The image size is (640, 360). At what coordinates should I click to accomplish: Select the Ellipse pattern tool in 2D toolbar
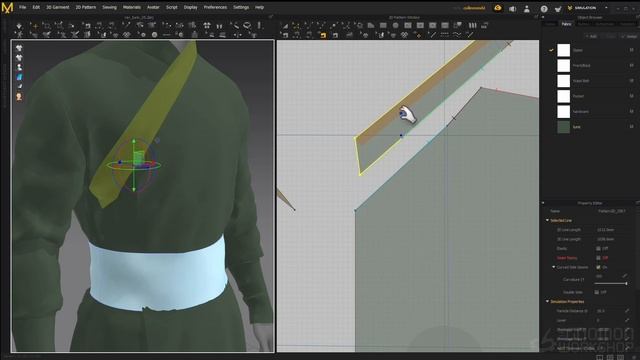[395, 25]
